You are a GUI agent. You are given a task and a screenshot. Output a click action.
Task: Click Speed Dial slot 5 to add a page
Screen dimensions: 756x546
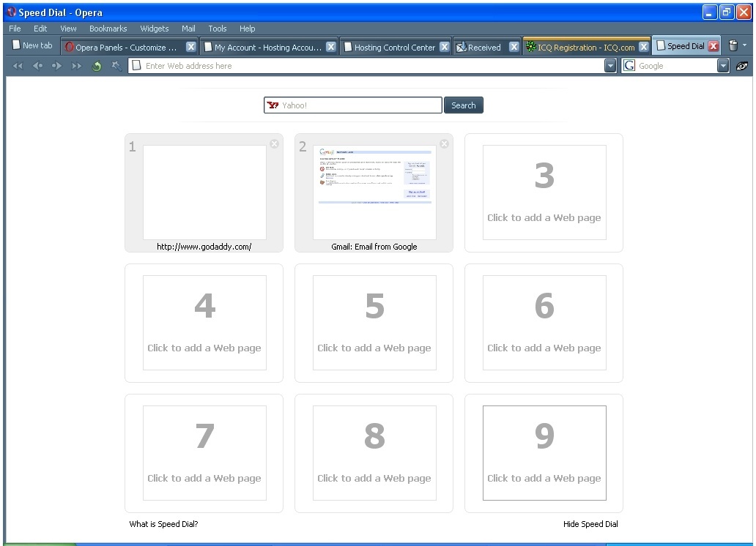(x=374, y=322)
